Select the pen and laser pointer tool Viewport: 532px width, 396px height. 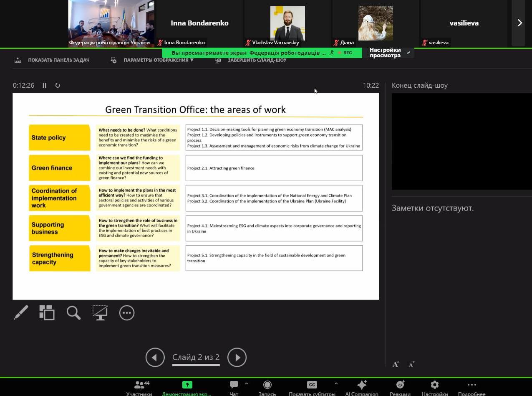(x=21, y=312)
